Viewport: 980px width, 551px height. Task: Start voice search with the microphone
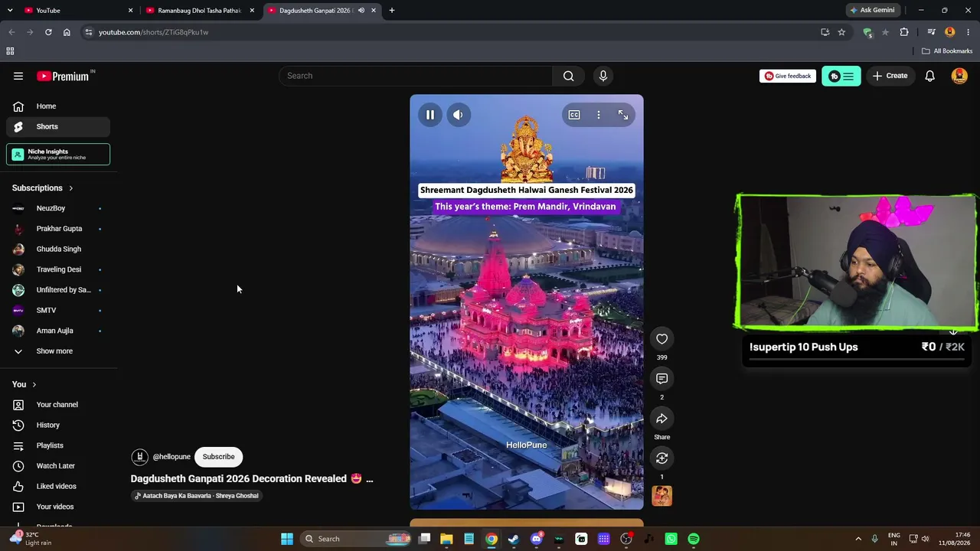[x=603, y=76]
